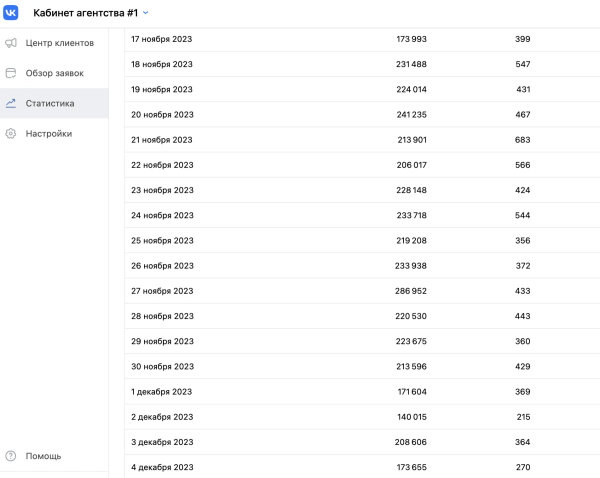Go to Обзор заявок section

pos(55,73)
